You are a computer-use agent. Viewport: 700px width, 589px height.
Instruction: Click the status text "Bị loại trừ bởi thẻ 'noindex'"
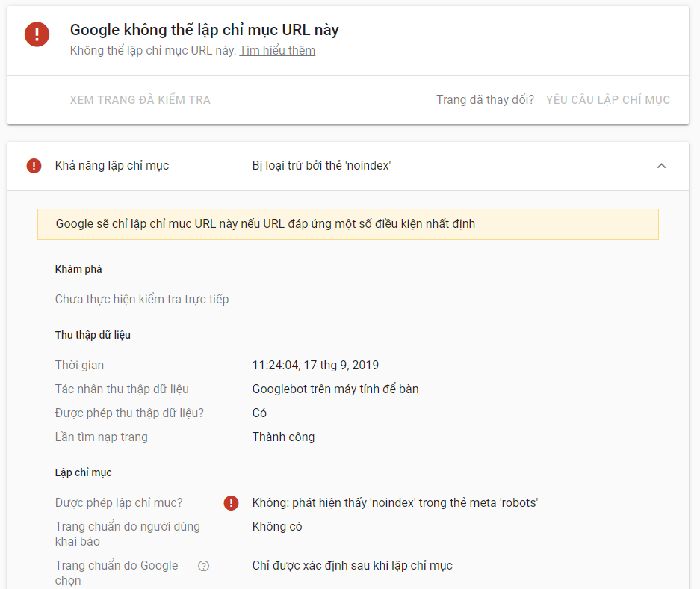[x=321, y=166]
